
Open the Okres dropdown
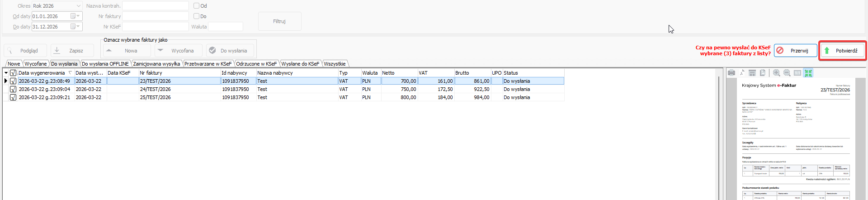(79, 6)
